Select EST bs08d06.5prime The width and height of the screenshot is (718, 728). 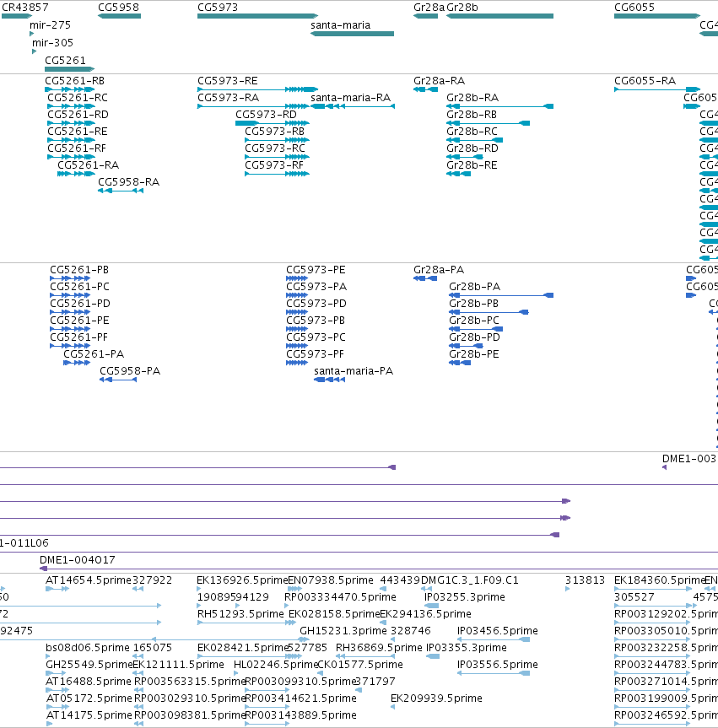[88, 648]
